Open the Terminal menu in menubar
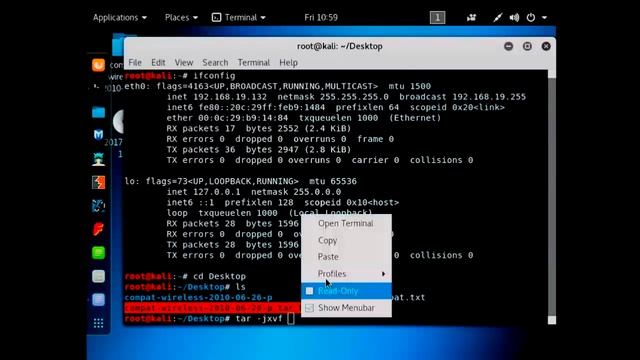This screenshot has width=640, height=360. [x=253, y=62]
